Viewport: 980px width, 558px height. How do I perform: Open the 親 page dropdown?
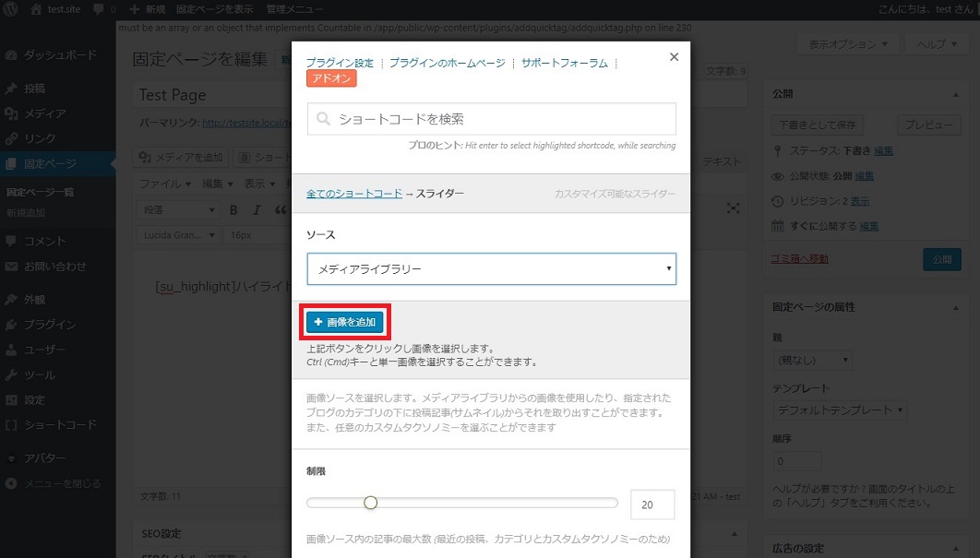(x=811, y=360)
